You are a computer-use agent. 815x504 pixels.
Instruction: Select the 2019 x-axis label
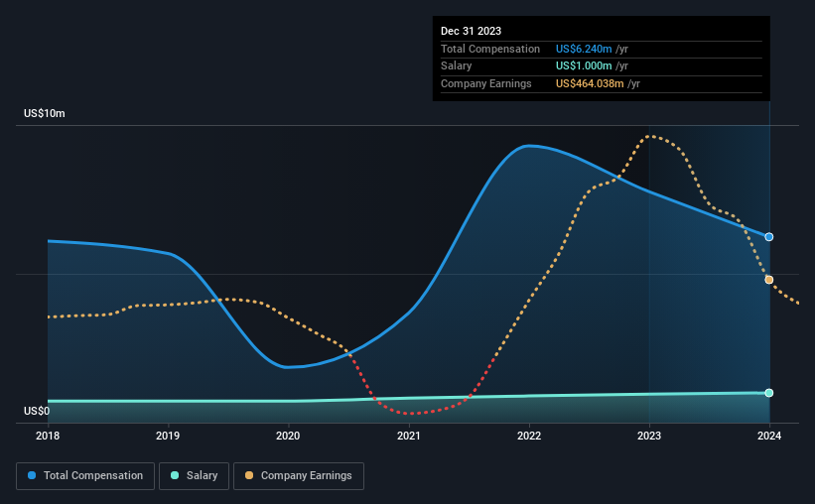point(168,436)
